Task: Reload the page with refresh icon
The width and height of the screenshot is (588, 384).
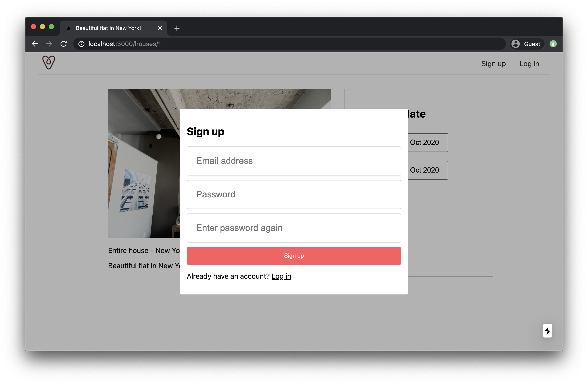Action: (x=63, y=44)
